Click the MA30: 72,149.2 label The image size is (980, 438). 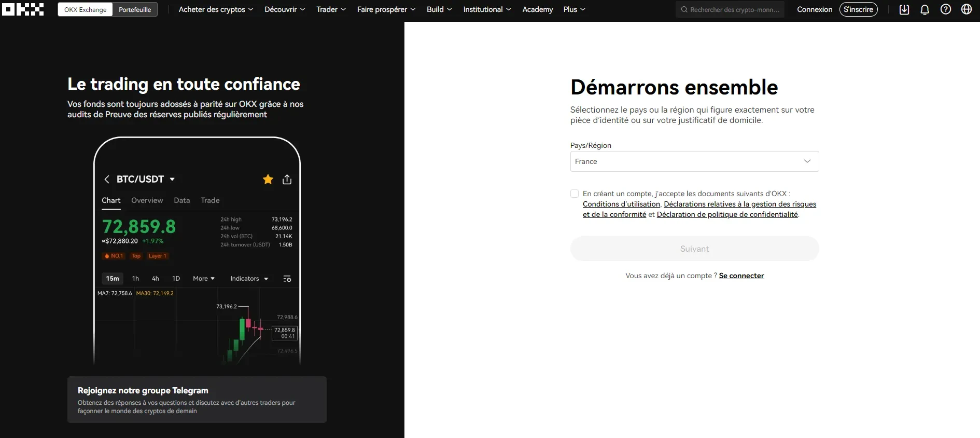pyautogui.click(x=155, y=293)
